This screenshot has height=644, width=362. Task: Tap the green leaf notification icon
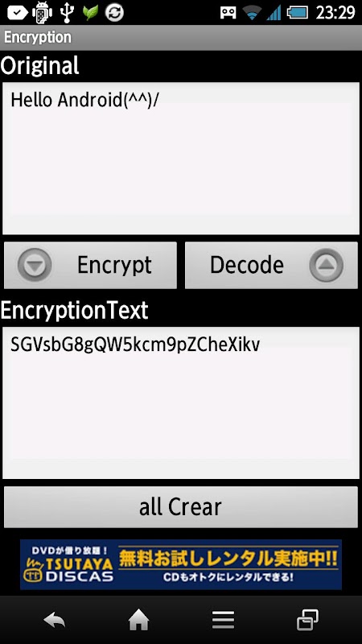91,13
